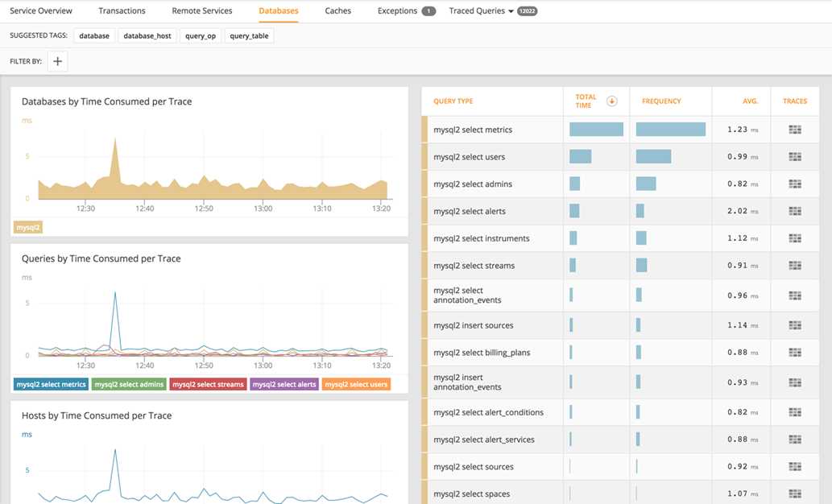
Task: Toggle mysql2 select metrics legend series
Action: pos(51,385)
